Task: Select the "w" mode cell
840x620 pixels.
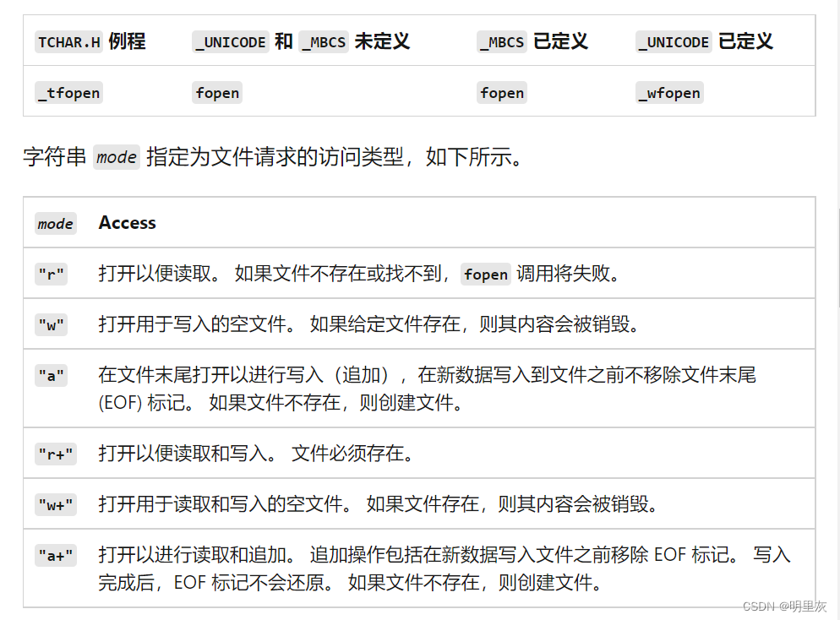Action: click(x=51, y=324)
